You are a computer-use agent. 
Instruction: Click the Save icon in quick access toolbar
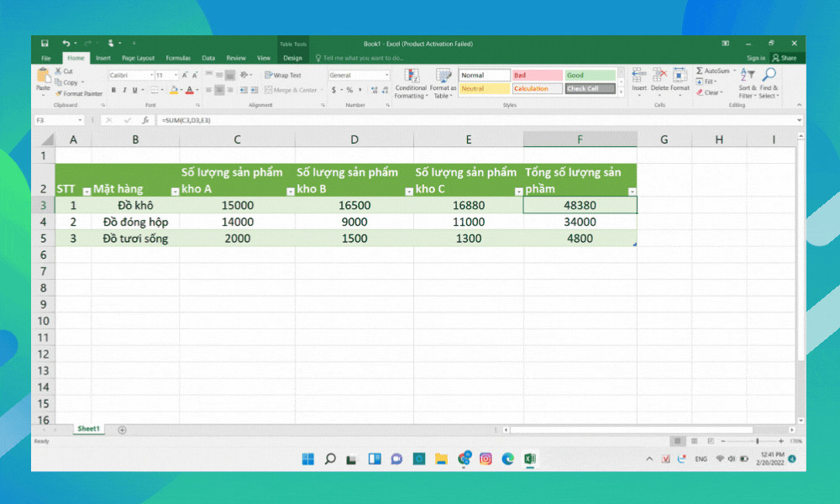tap(45, 43)
